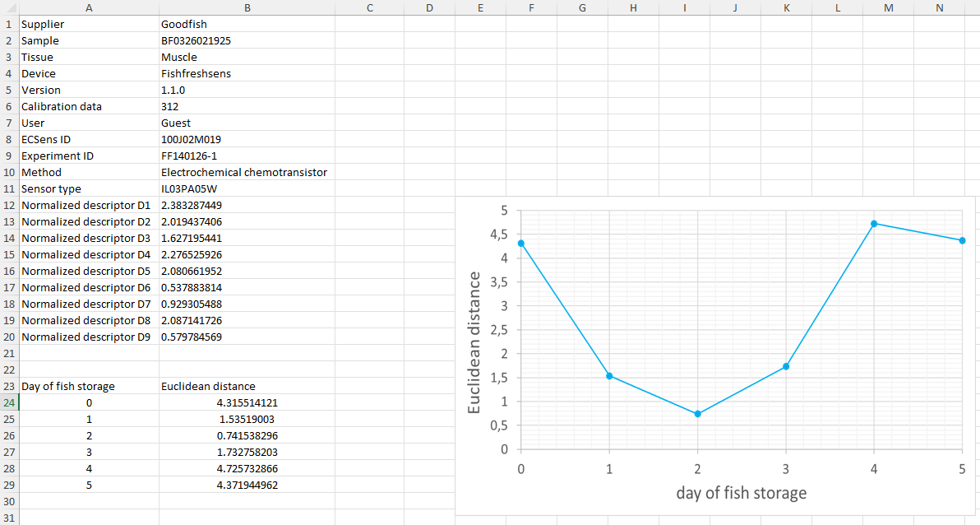The image size is (980, 525).
Task: Select cell with Supplier label
Action: click(89, 25)
